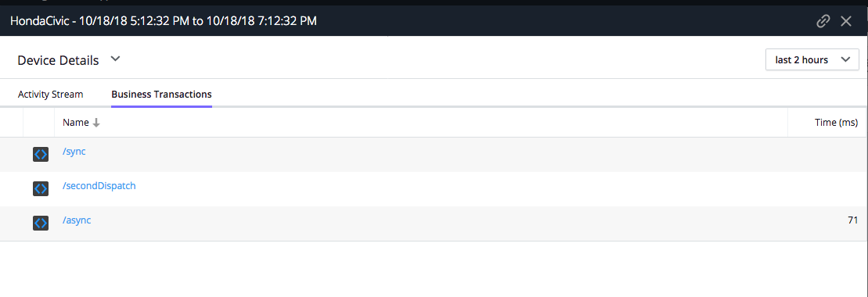The image size is (868, 297).
Task: Switch to the Activity Stream tab
Action: 50,94
